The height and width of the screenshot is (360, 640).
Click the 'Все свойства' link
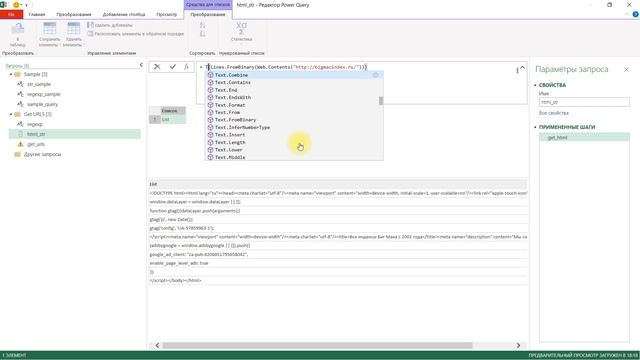click(x=553, y=113)
